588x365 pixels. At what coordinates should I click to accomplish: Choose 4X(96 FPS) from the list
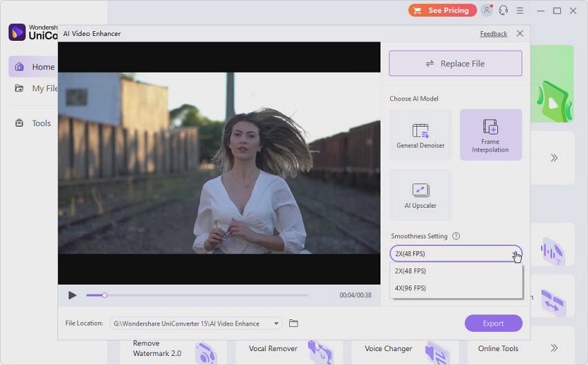coord(456,288)
